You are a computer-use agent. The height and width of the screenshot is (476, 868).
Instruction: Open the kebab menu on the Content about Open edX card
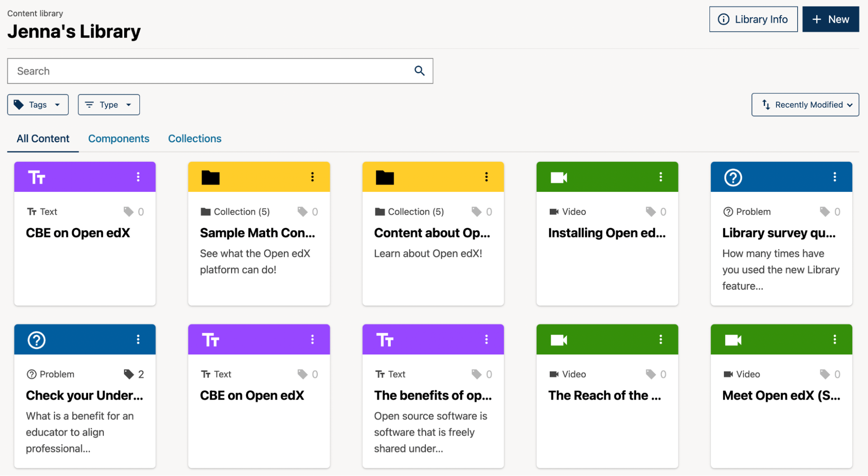pyautogui.click(x=486, y=177)
